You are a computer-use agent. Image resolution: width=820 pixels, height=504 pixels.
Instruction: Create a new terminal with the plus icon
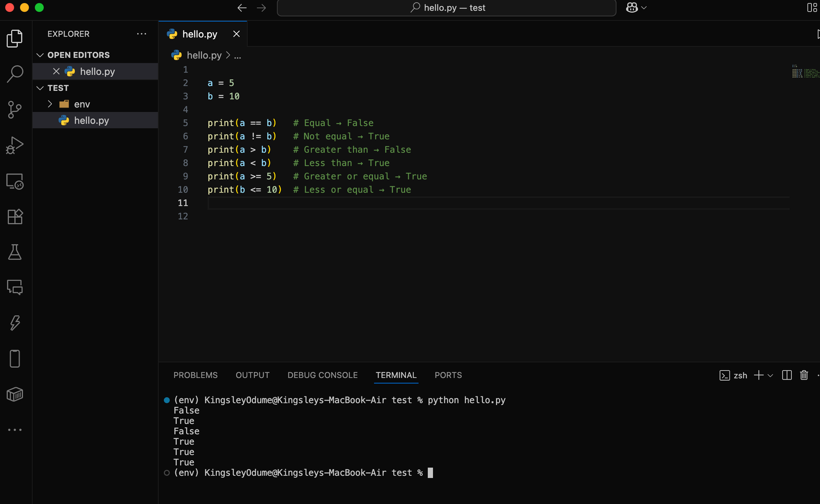[x=758, y=375]
